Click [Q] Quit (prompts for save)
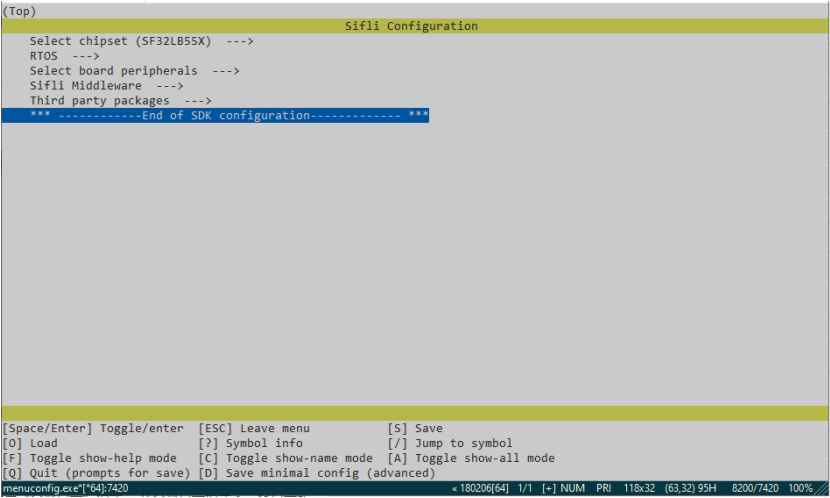Viewport: 830px width, 498px height. tap(96, 473)
